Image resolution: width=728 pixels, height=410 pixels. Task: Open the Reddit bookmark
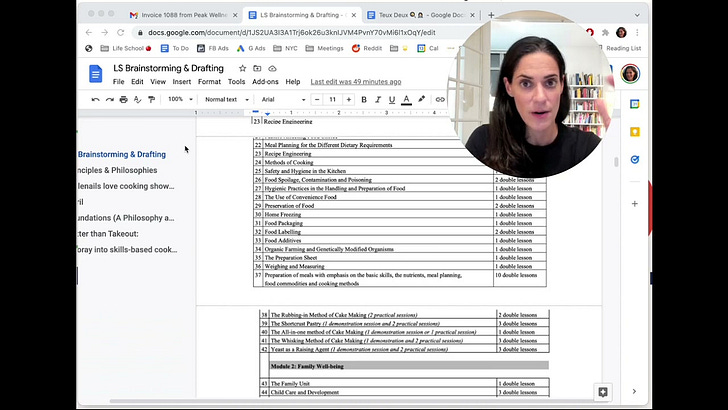[367, 48]
